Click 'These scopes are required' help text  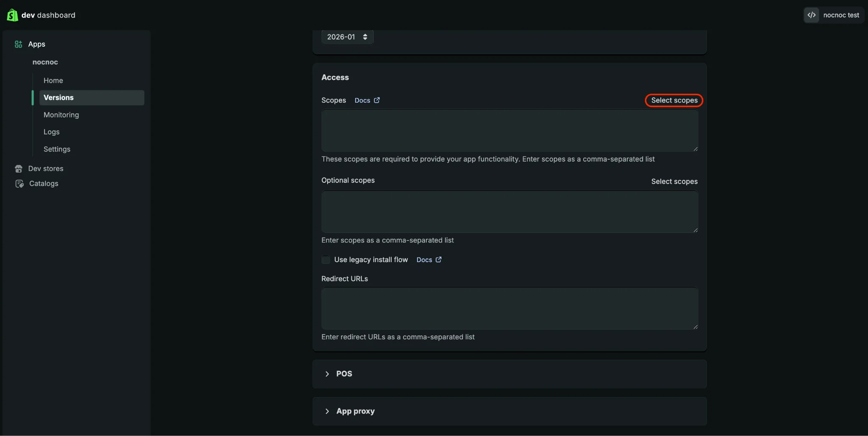coord(488,159)
